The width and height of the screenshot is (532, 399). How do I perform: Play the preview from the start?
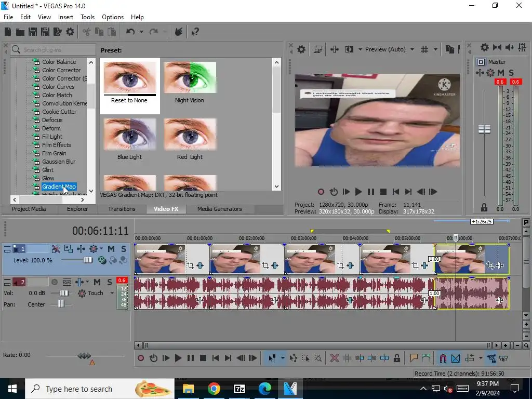tap(345, 192)
